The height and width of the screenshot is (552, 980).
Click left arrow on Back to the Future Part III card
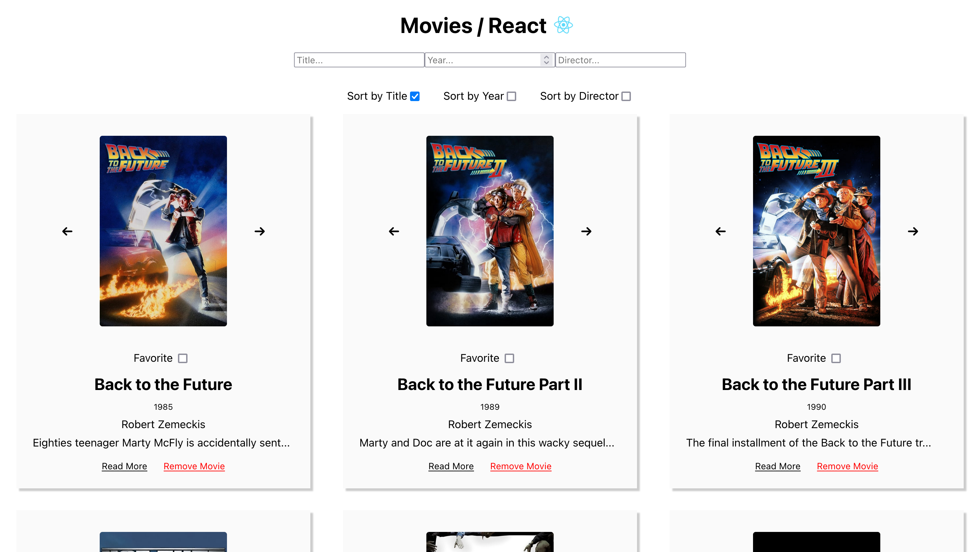click(721, 231)
